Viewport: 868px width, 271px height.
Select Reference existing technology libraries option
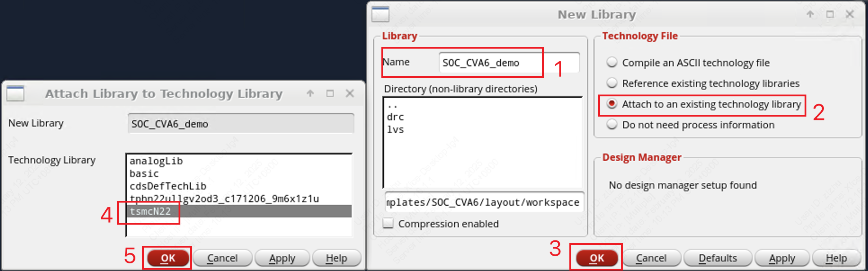[x=612, y=83]
